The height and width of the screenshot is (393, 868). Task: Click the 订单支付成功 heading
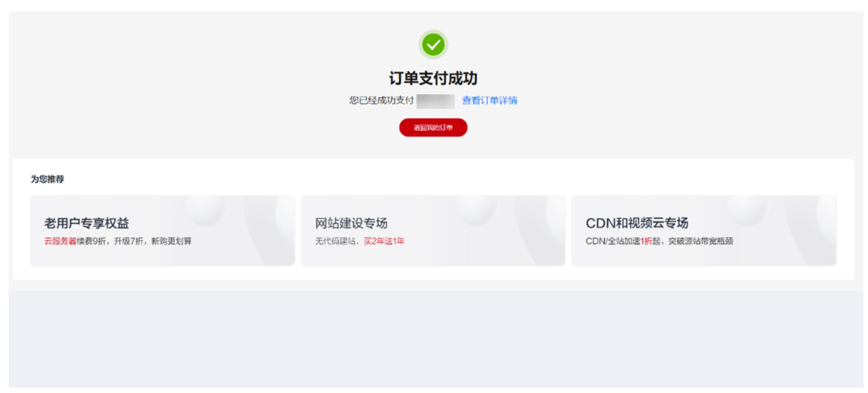pyautogui.click(x=433, y=78)
